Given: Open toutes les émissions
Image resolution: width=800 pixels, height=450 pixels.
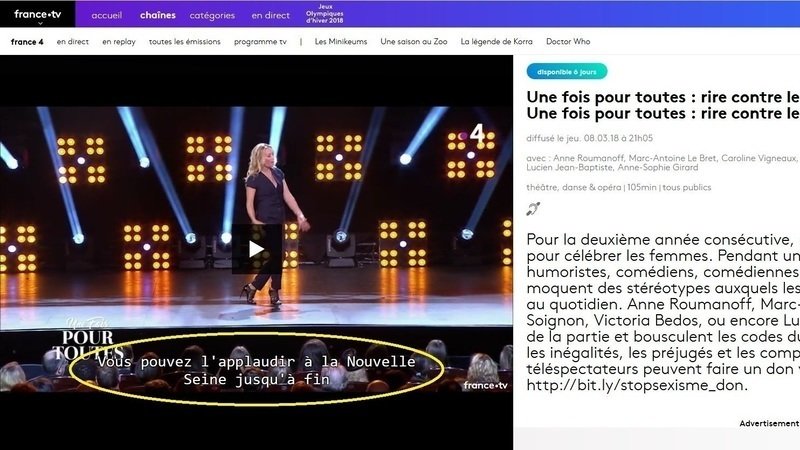Looking at the screenshot, I should click(185, 42).
